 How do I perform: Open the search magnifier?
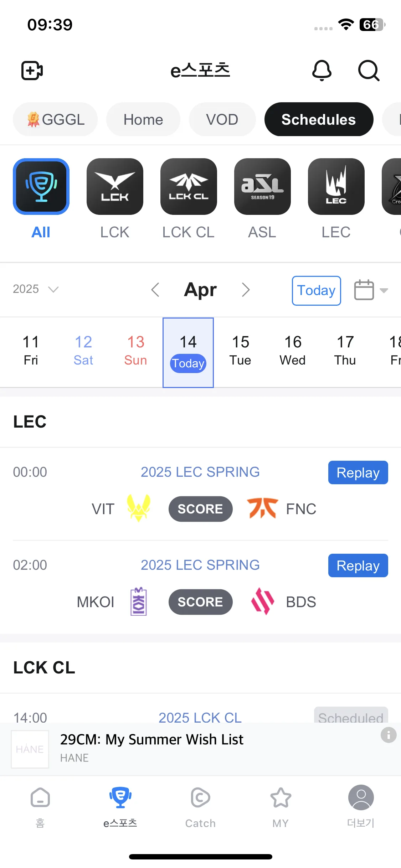(369, 70)
